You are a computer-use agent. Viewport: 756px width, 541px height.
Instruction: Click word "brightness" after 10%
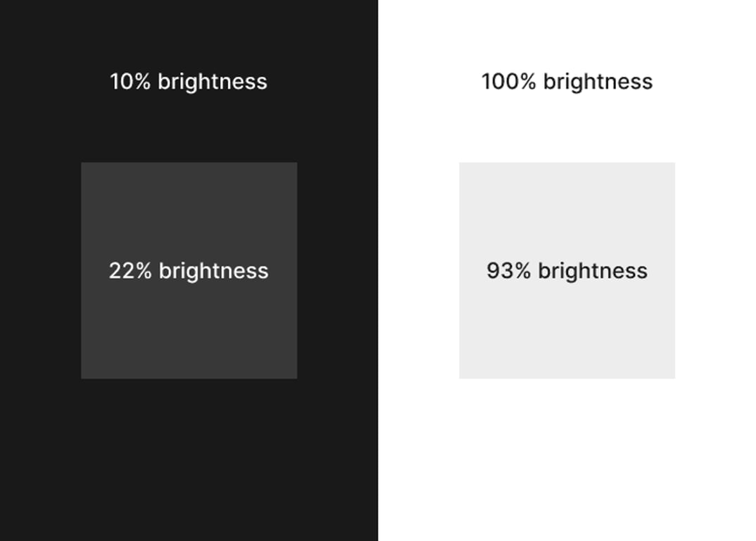213,82
